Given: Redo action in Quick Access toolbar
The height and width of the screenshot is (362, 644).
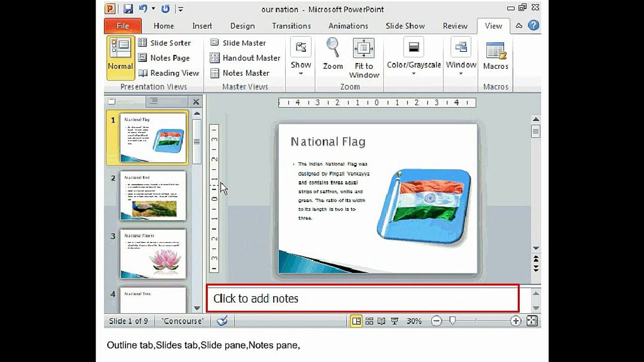Looking at the screenshot, I should coord(165,9).
